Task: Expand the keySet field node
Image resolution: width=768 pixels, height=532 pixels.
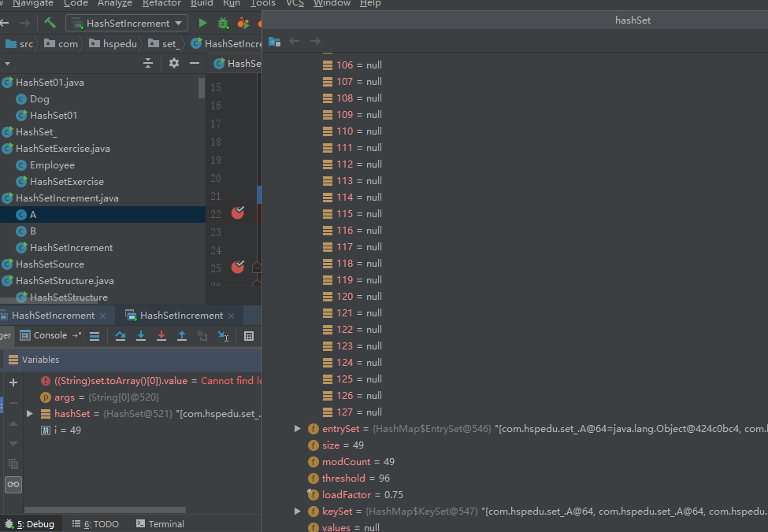Action: click(x=297, y=512)
